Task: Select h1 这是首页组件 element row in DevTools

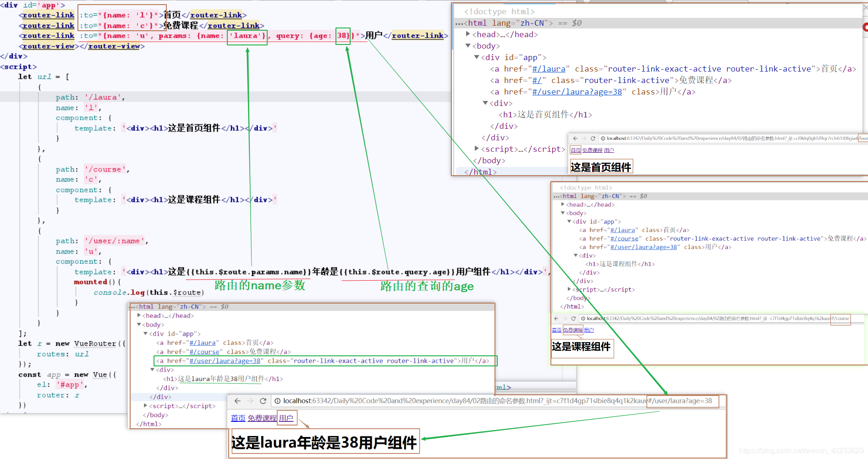Action: click(545, 115)
